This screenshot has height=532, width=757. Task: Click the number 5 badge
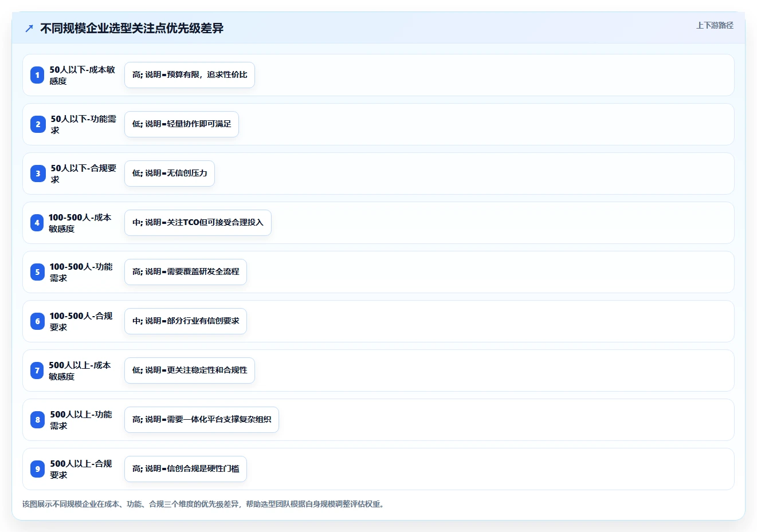tap(37, 272)
